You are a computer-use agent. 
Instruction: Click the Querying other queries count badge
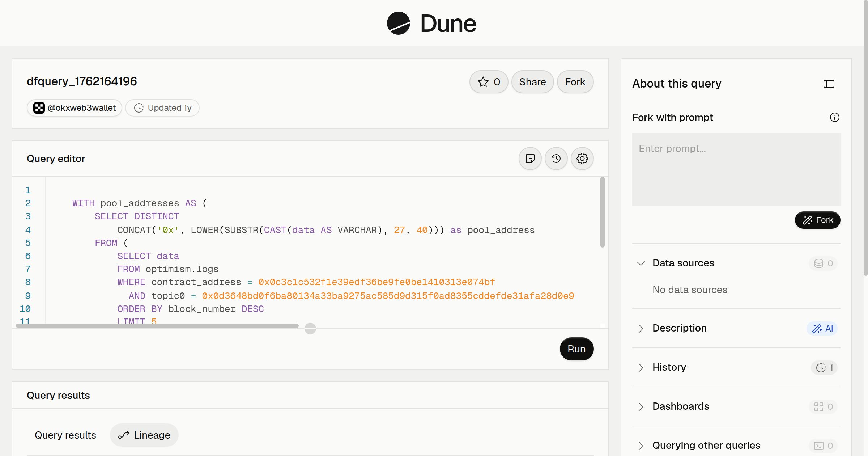(823, 446)
